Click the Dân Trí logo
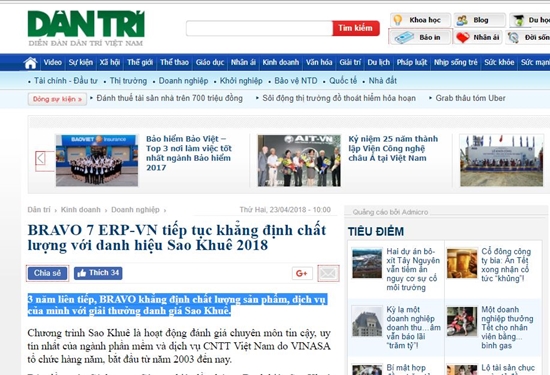Viewport: 550px width, 375px height. pyautogui.click(x=86, y=28)
